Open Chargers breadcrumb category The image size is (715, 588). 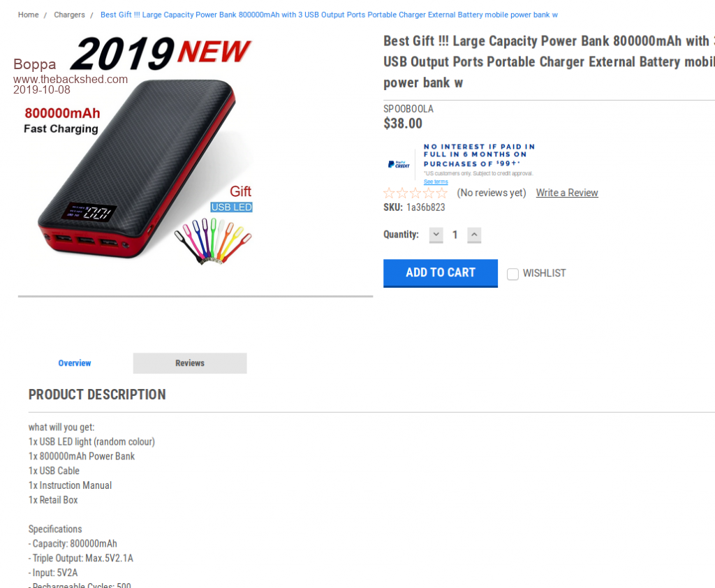69,15
